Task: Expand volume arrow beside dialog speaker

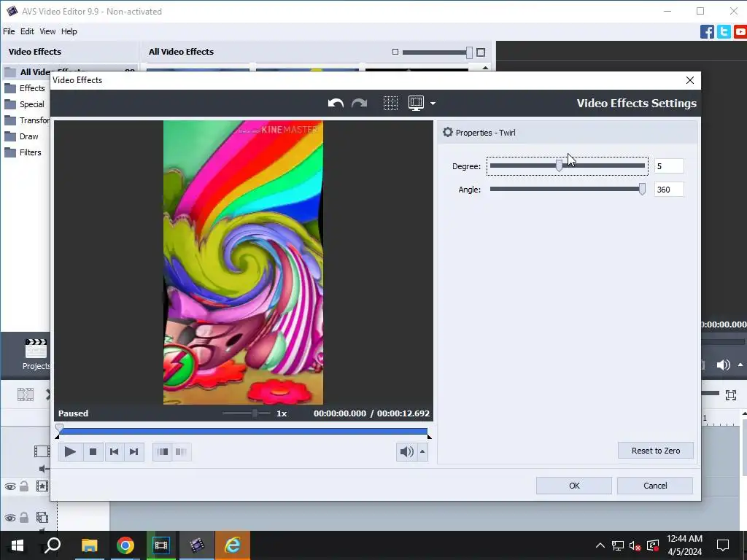Action: (422, 452)
